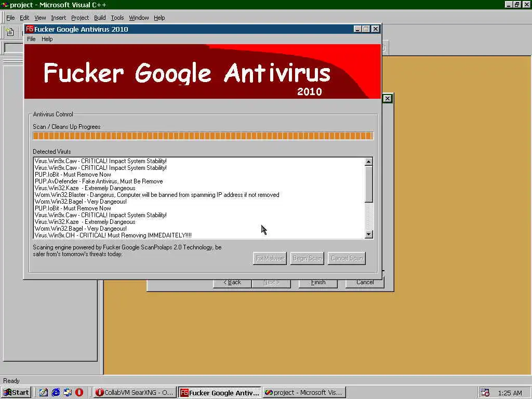
Task: Click the Show Desktop quick launch icon
Action: [43, 393]
